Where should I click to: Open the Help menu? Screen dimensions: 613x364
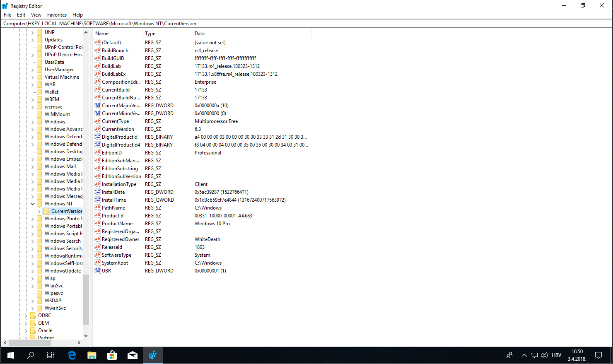77,14
